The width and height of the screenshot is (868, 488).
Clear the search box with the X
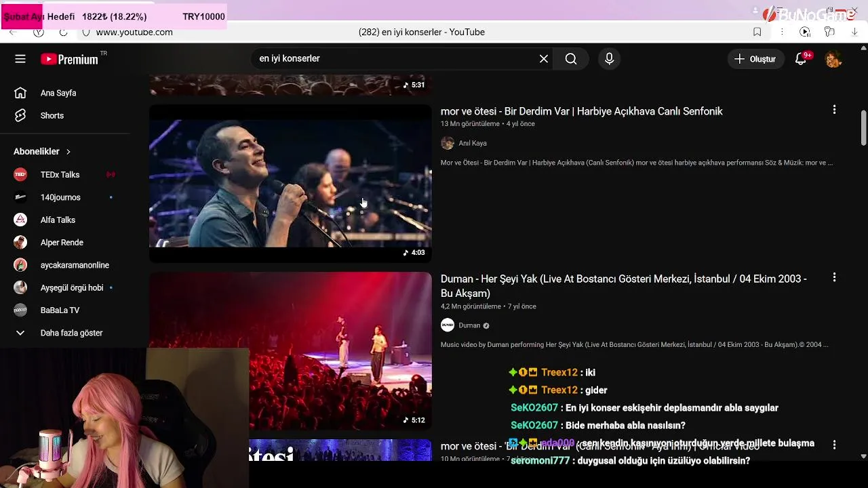[544, 59]
